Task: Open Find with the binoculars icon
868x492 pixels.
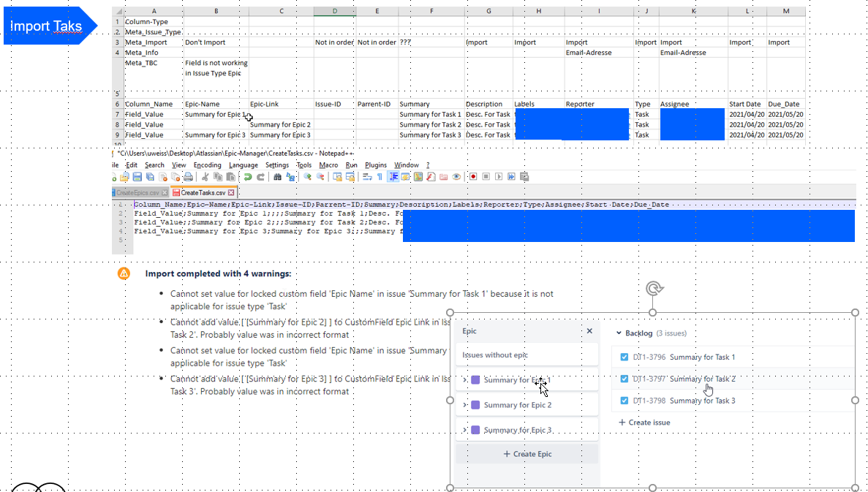Action: coord(277,177)
